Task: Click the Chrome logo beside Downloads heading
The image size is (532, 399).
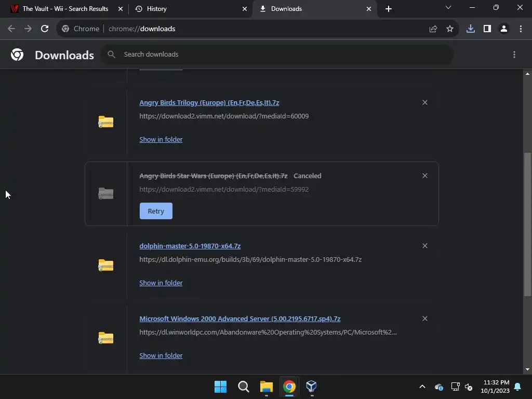Action: (x=17, y=55)
